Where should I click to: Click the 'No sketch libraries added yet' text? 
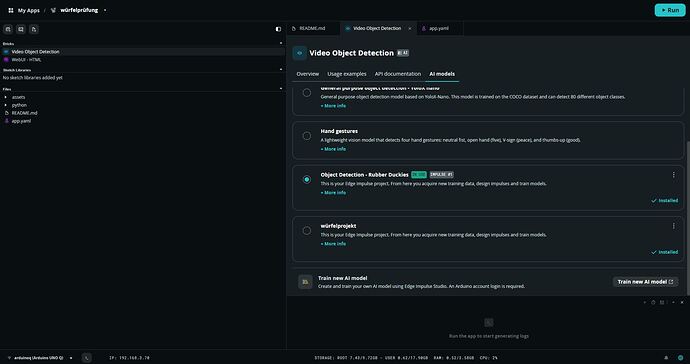[x=33, y=77]
